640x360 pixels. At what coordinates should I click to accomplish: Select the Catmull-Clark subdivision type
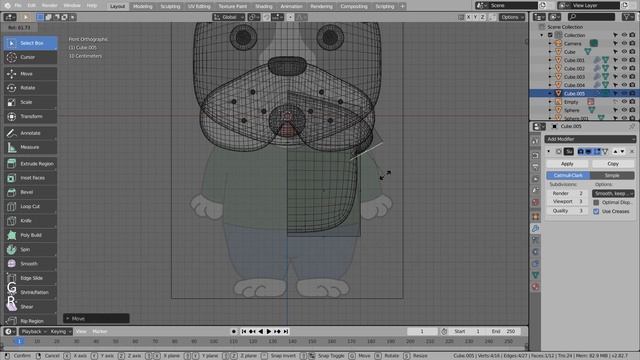pos(568,176)
